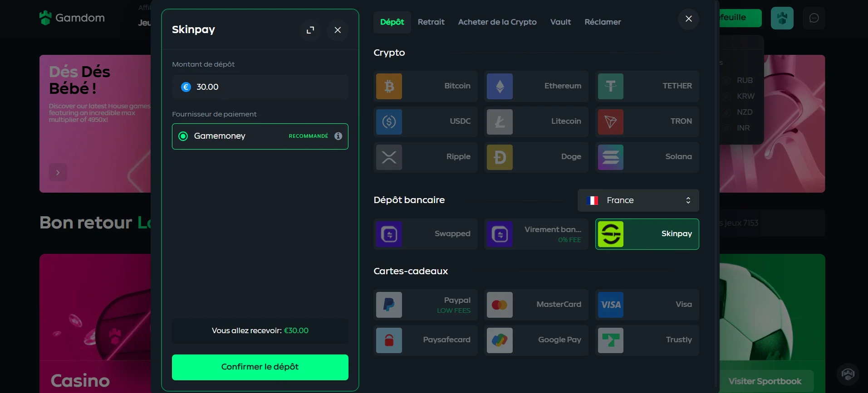Image resolution: width=868 pixels, height=393 pixels.
Task: Choose the Visa payment tile
Action: [647, 305]
